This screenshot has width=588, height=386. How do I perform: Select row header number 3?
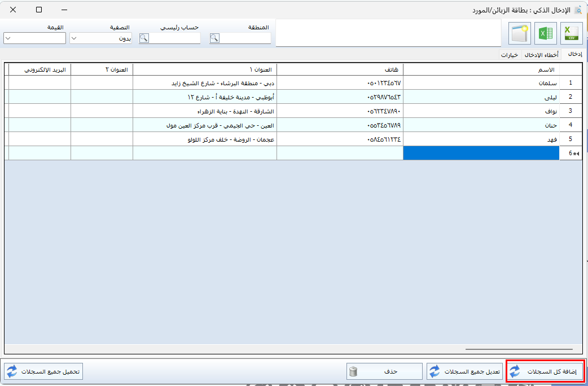coord(571,111)
